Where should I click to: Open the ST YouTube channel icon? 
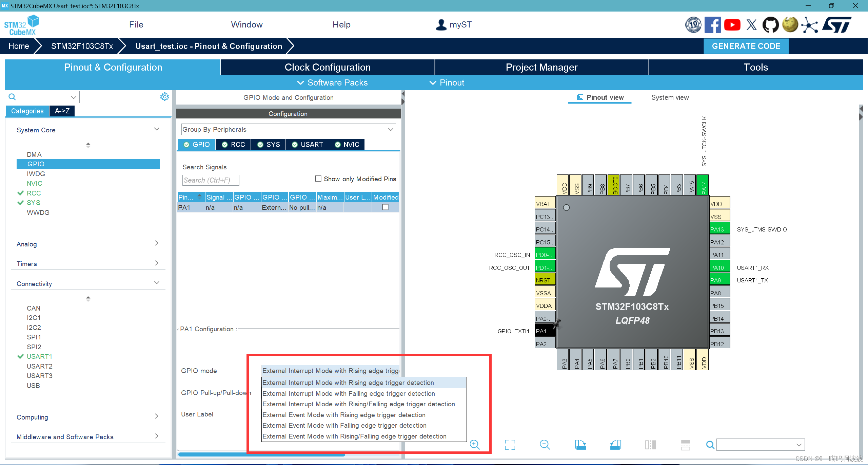[x=732, y=25]
